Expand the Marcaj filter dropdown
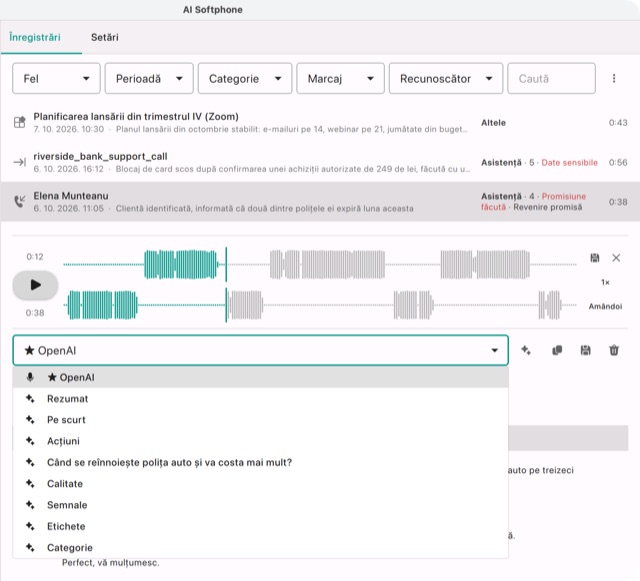The height and width of the screenshot is (581, 640). [340, 78]
